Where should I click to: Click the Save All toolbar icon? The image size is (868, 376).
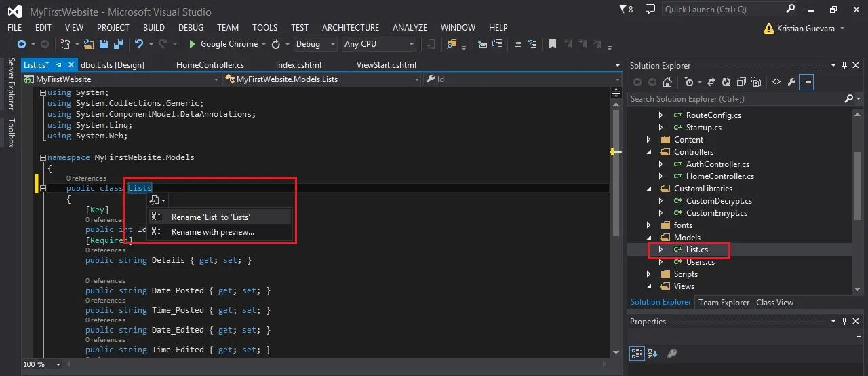119,44
